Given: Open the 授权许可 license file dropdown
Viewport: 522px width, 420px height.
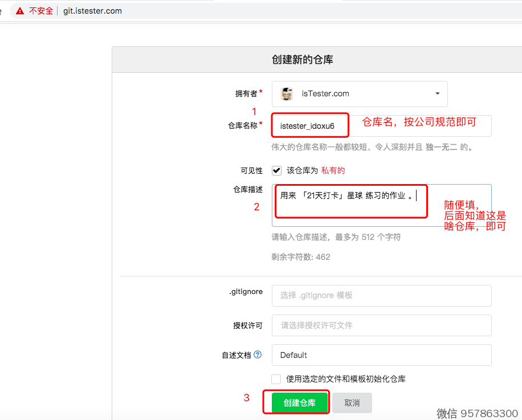Looking at the screenshot, I should [x=381, y=325].
